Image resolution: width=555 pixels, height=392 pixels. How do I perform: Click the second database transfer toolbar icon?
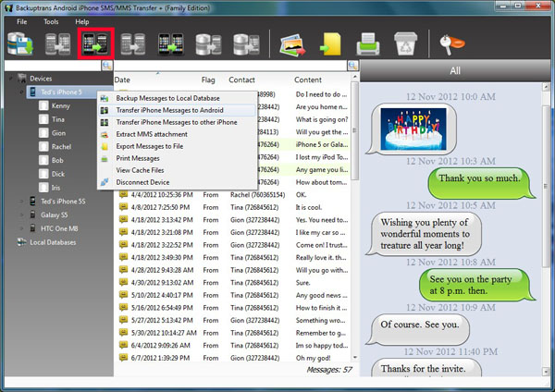246,44
